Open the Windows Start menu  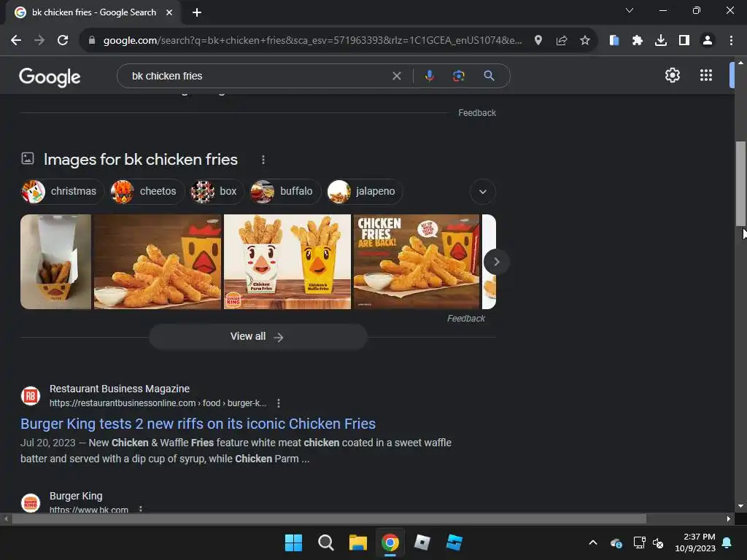[x=293, y=542]
